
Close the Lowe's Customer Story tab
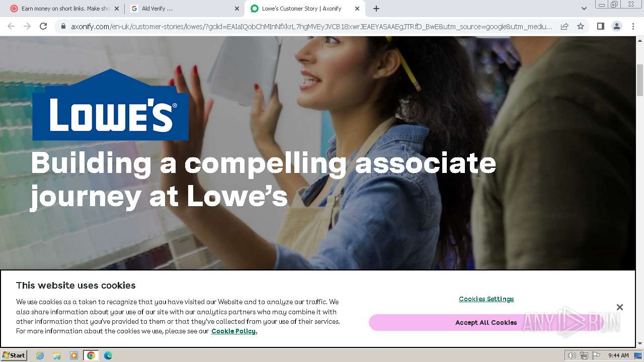357,9
